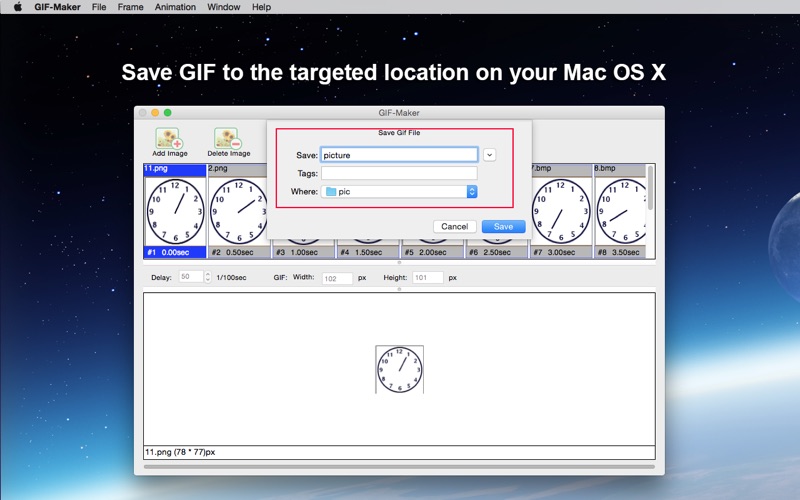Click the GIF Height field
This screenshot has width=800, height=500.
pyautogui.click(x=428, y=278)
